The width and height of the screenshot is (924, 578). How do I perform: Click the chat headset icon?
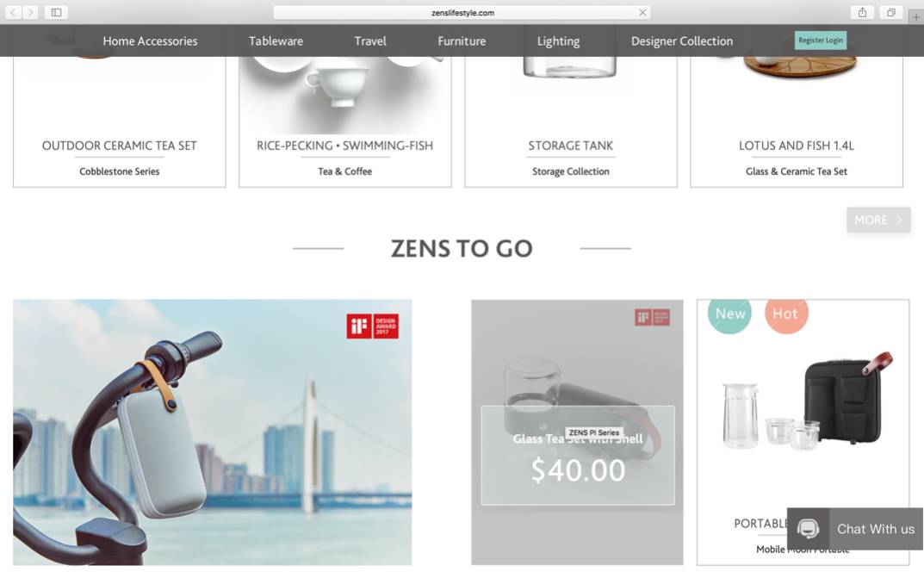tap(808, 529)
